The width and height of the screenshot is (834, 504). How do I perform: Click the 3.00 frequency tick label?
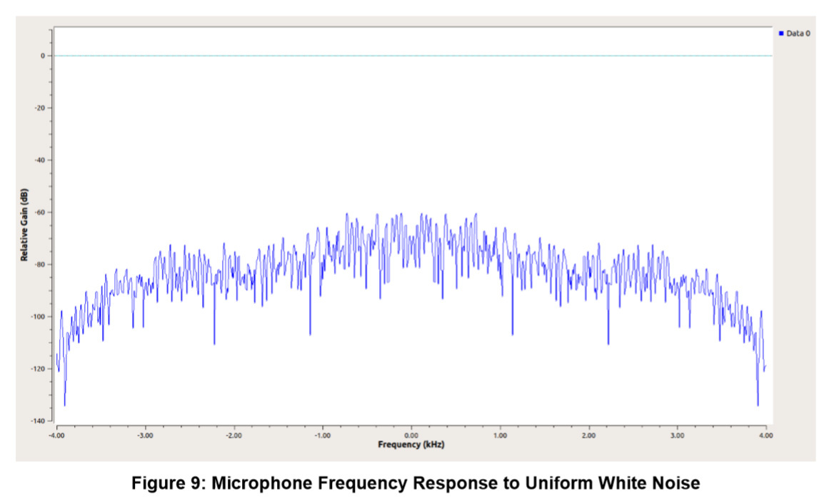click(677, 435)
